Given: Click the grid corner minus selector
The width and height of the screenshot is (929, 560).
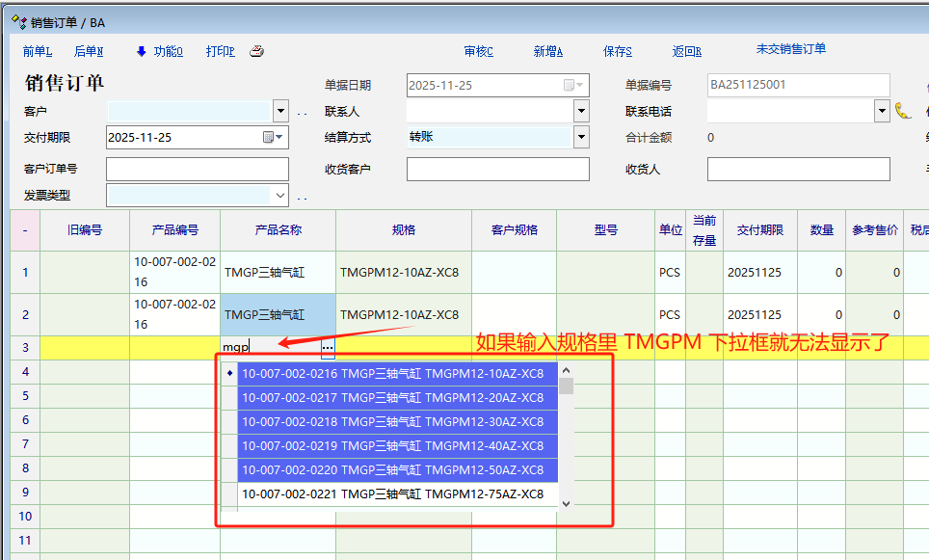Looking at the screenshot, I should click(x=25, y=230).
